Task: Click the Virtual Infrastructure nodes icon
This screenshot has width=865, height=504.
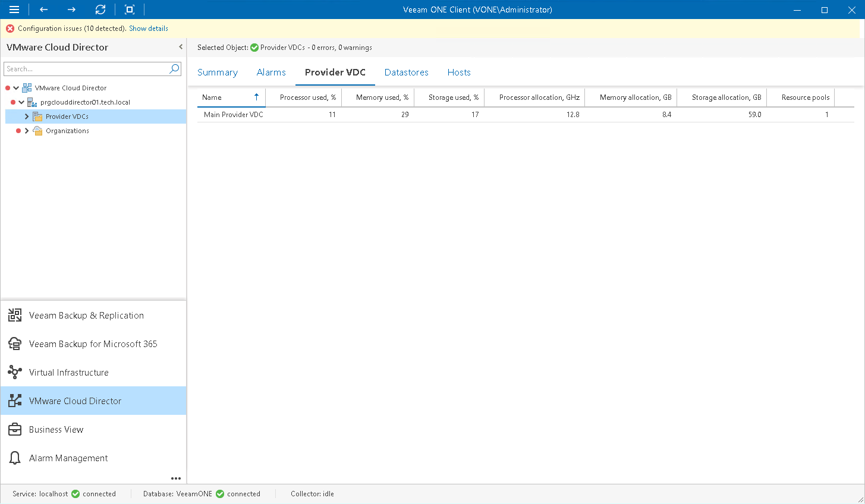Action: pos(15,373)
